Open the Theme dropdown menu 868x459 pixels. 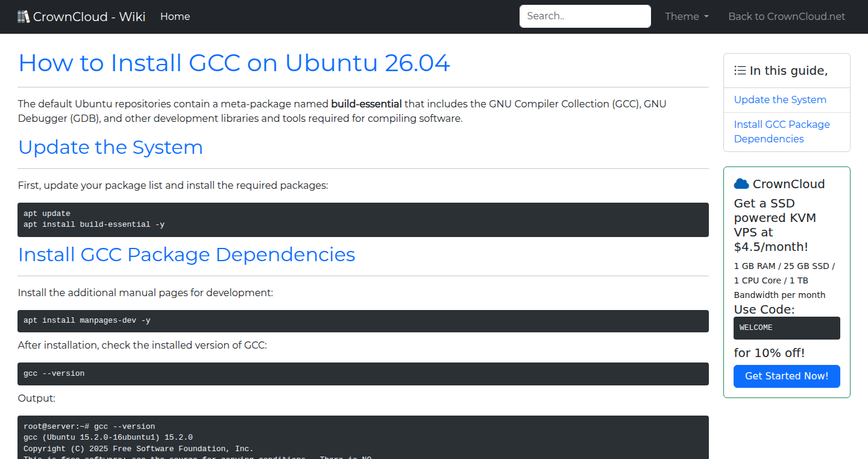pyautogui.click(x=687, y=16)
